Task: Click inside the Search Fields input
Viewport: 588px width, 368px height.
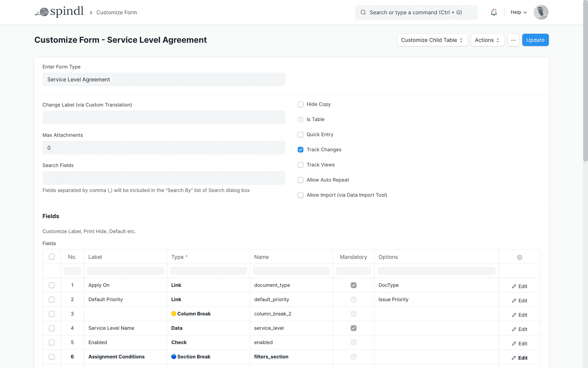Action: (164, 178)
